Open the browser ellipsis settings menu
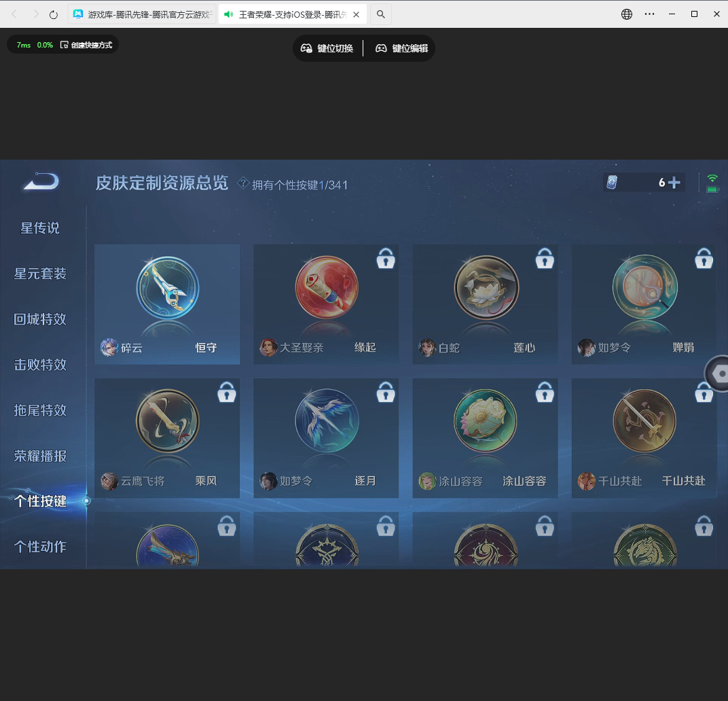Image resolution: width=728 pixels, height=701 pixels. 649,14
